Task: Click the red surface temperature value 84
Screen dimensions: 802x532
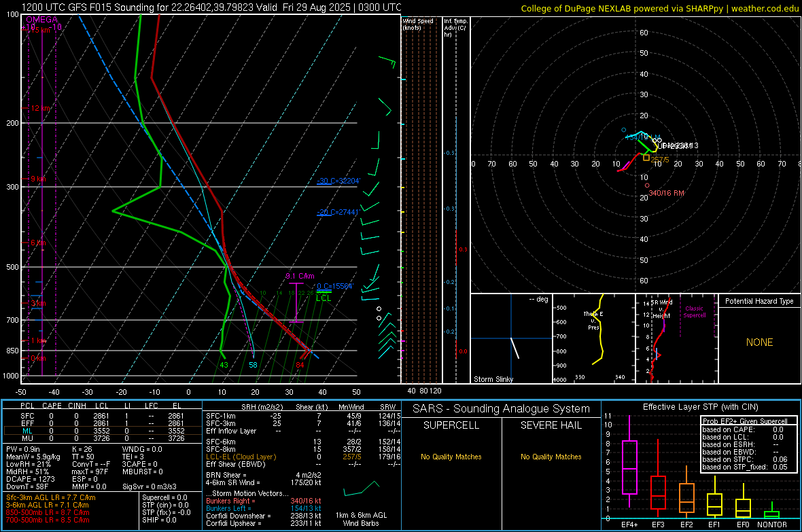Action: pyautogui.click(x=300, y=365)
